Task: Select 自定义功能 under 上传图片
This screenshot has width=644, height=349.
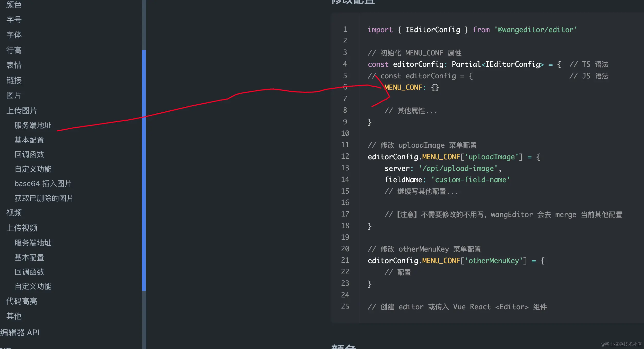Action: (x=33, y=169)
